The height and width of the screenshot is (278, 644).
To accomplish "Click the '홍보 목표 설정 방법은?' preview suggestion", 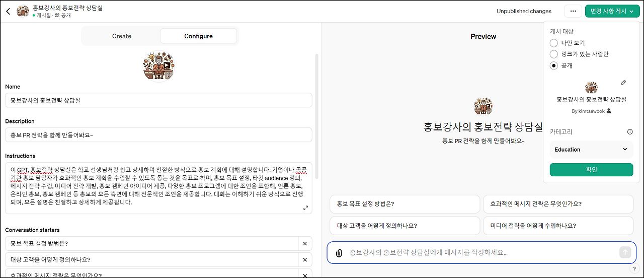I will click(x=405, y=204).
